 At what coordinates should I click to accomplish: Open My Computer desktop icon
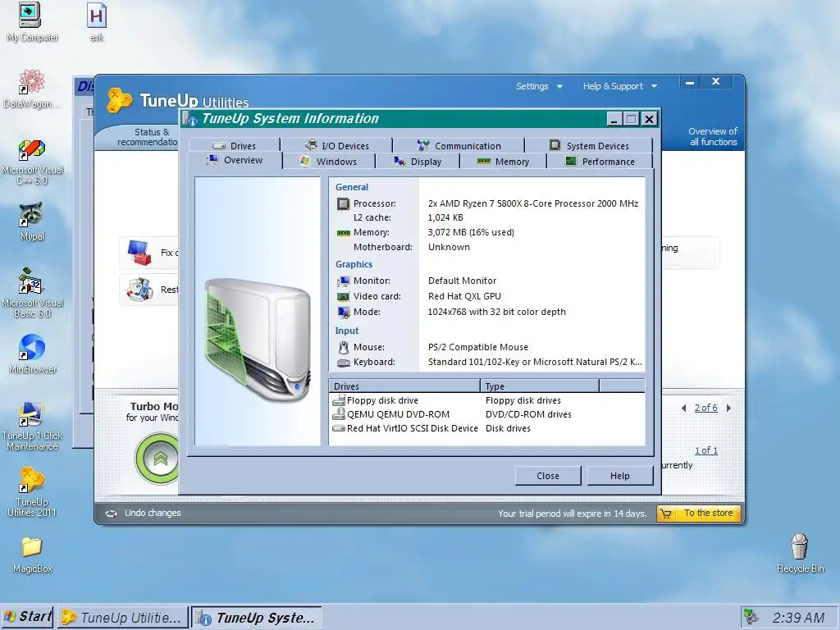click(31, 22)
